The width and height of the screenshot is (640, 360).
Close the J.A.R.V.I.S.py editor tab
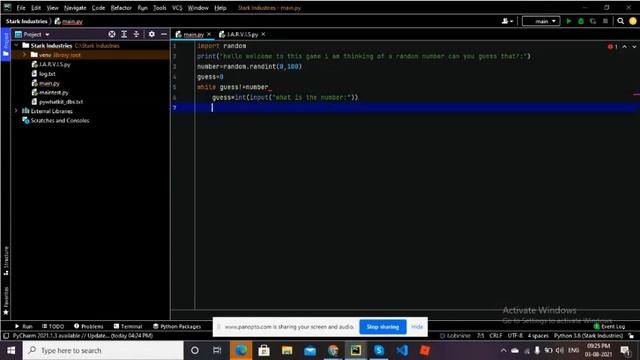pos(263,34)
